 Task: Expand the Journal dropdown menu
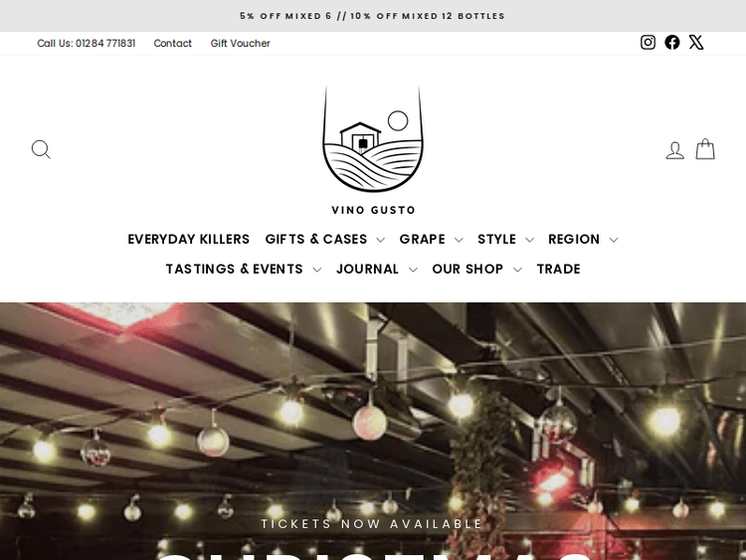[376, 270]
